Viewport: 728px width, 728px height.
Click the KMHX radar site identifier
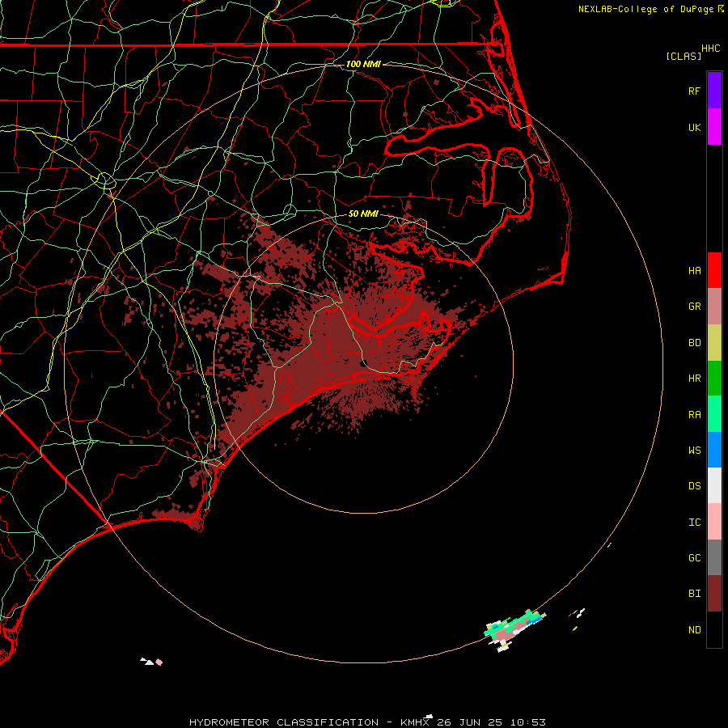(415, 722)
